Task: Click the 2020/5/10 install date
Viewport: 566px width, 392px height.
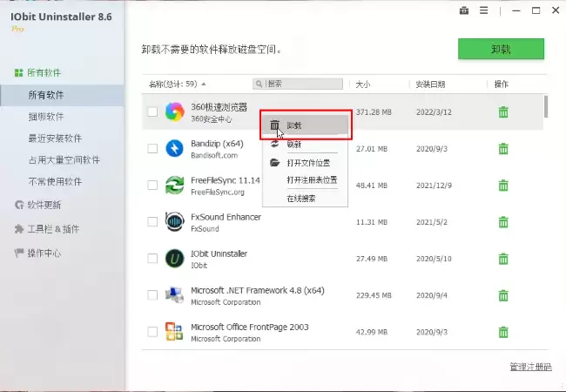Action: coord(434,259)
